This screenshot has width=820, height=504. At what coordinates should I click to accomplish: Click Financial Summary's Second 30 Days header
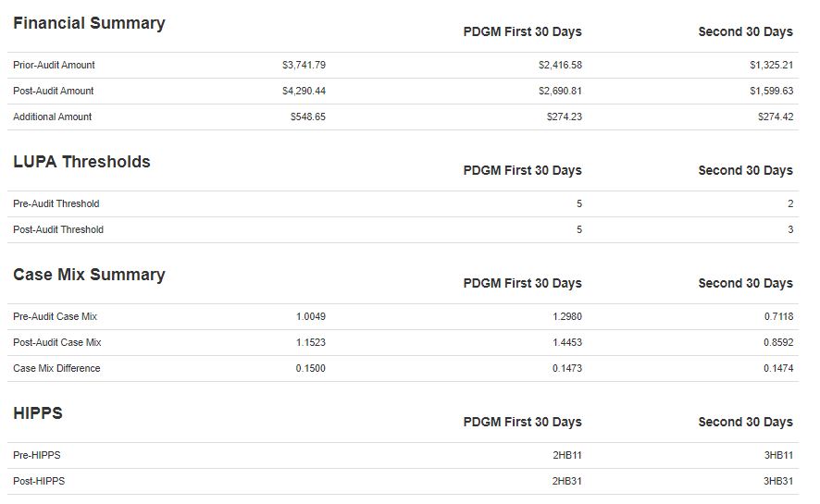745,31
